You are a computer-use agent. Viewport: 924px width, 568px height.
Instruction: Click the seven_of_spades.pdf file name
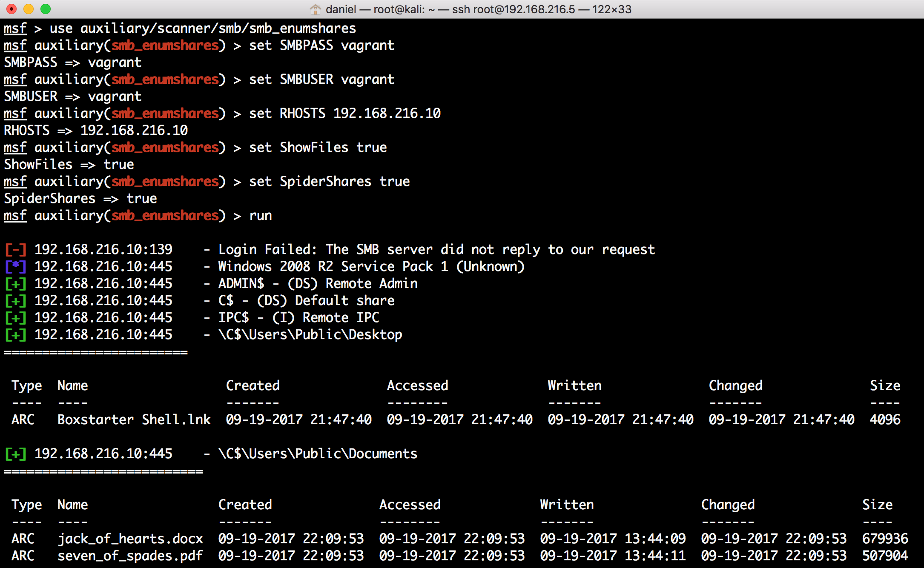pyautogui.click(x=130, y=556)
